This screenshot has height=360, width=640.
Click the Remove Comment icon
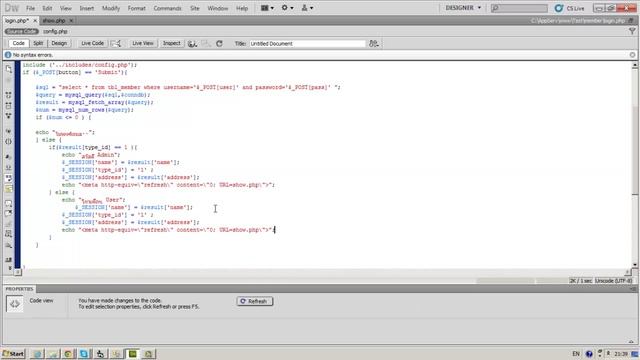(9, 214)
